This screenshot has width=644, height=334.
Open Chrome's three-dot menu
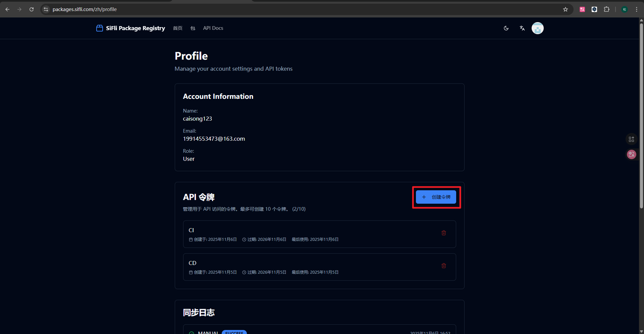point(636,9)
